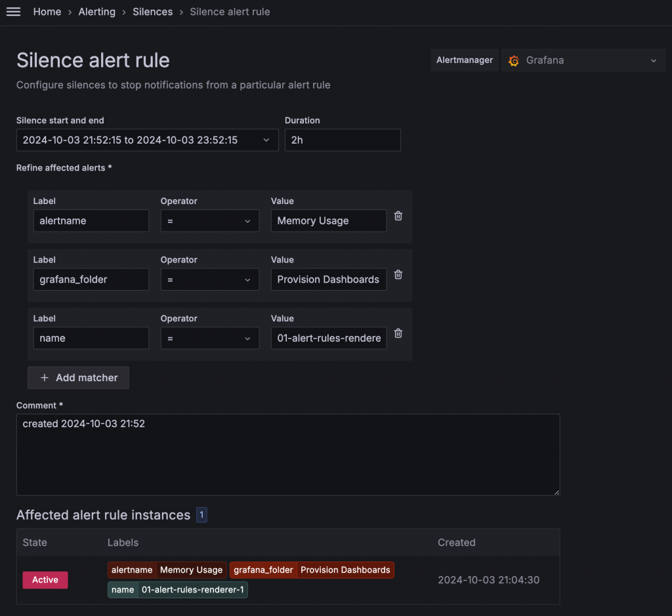Click the Grafana logo in Alertmanager selector
Screen dimensions: 672x616
[x=514, y=60]
